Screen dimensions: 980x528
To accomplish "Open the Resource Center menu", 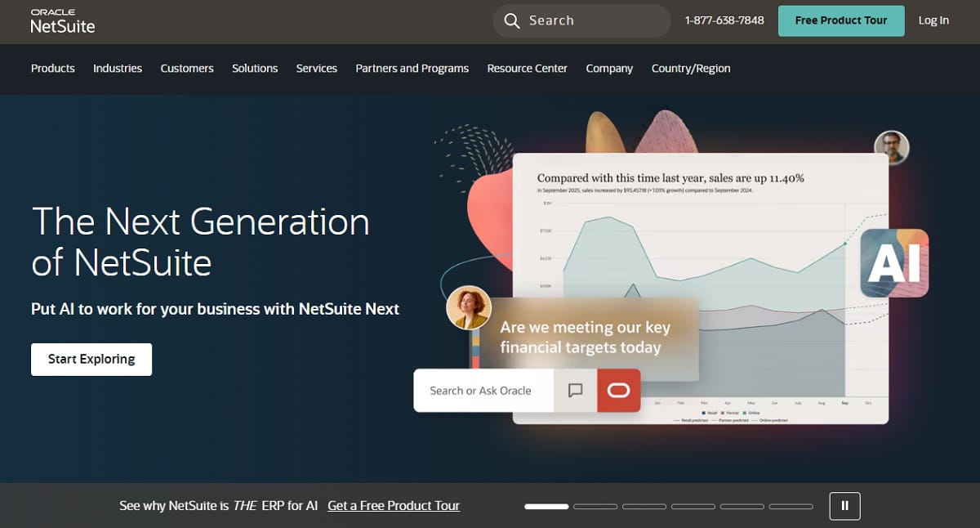I will pos(528,69).
